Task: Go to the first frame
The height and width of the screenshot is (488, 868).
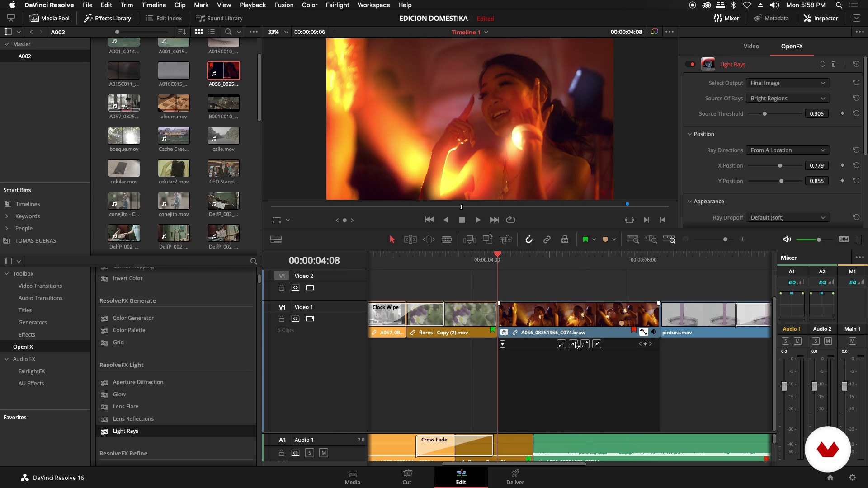Action: point(429,220)
